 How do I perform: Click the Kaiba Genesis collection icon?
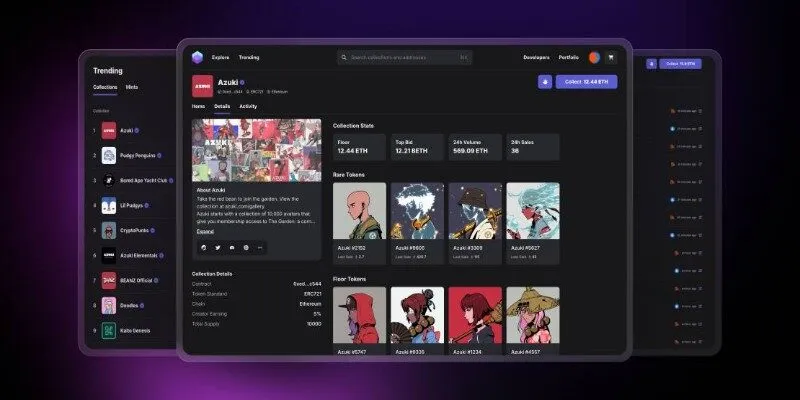pyautogui.click(x=109, y=331)
